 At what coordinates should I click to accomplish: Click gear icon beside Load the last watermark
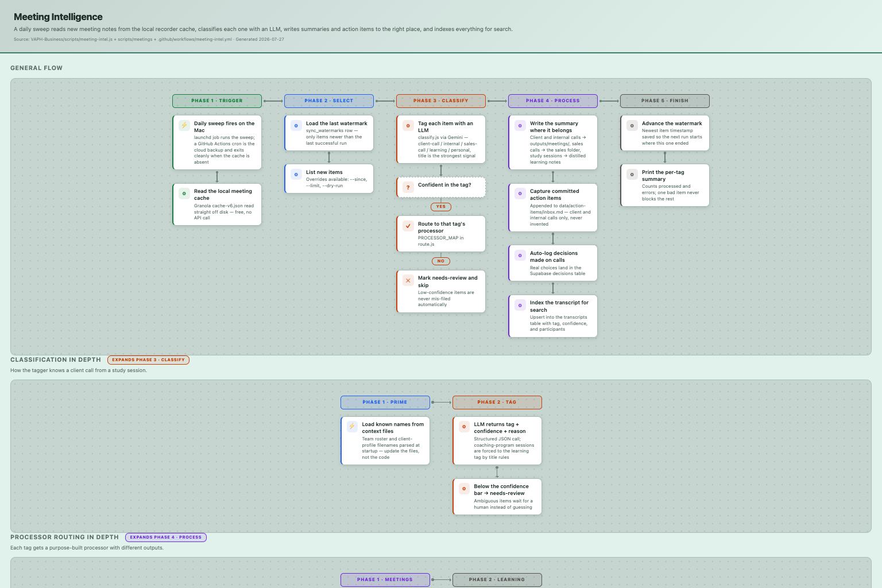click(296, 125)
